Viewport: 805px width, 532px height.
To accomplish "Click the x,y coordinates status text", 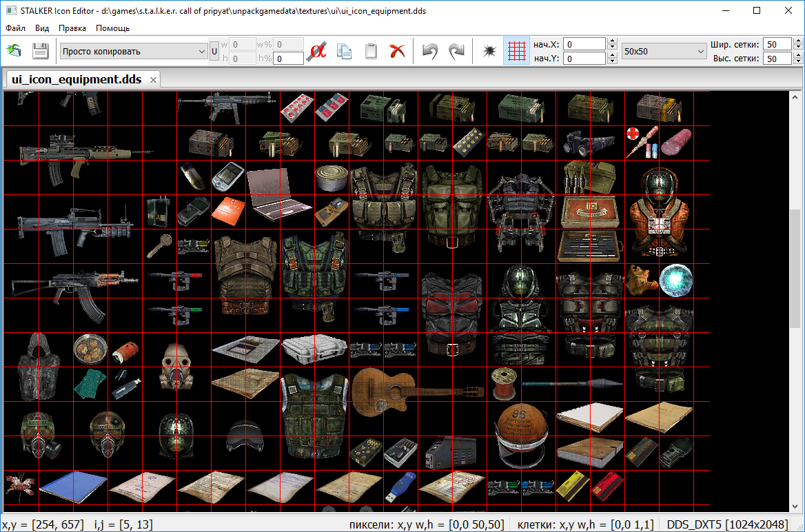I will [43, 524].
